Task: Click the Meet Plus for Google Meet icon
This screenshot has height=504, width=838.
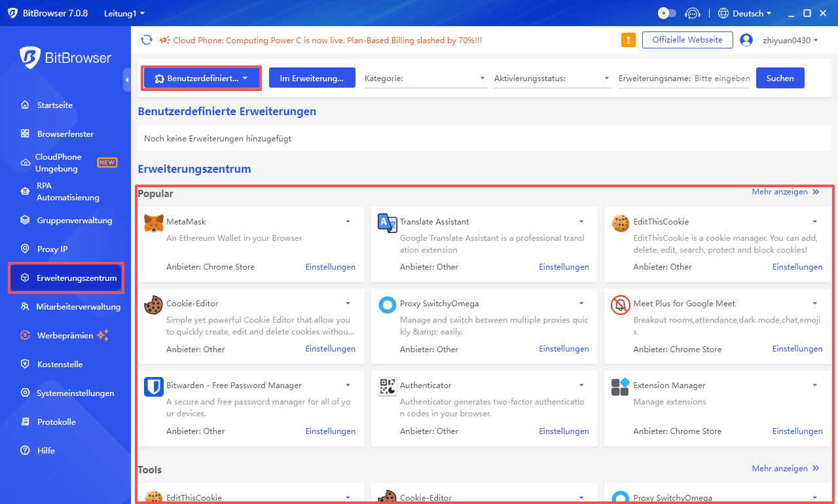Action: click(620, 304)
